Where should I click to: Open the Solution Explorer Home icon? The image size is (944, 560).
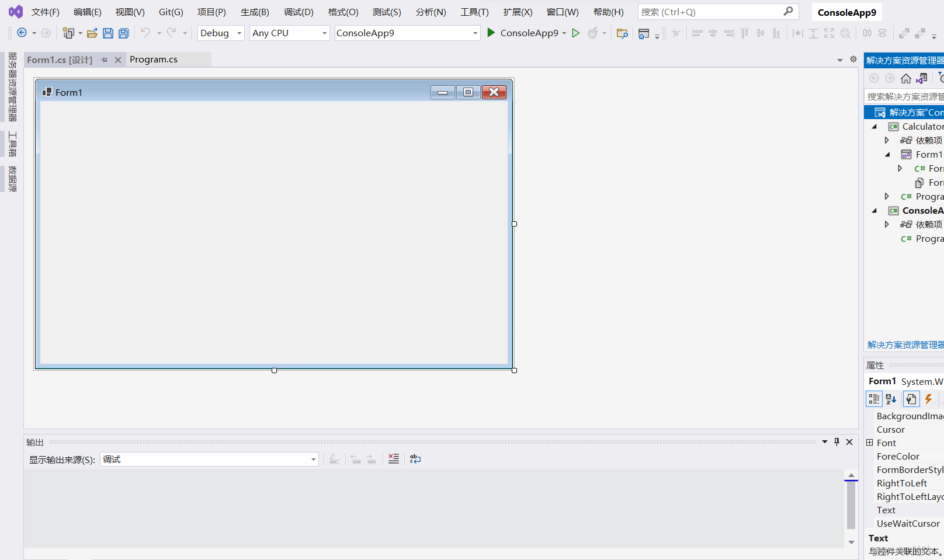click(905, 78)
